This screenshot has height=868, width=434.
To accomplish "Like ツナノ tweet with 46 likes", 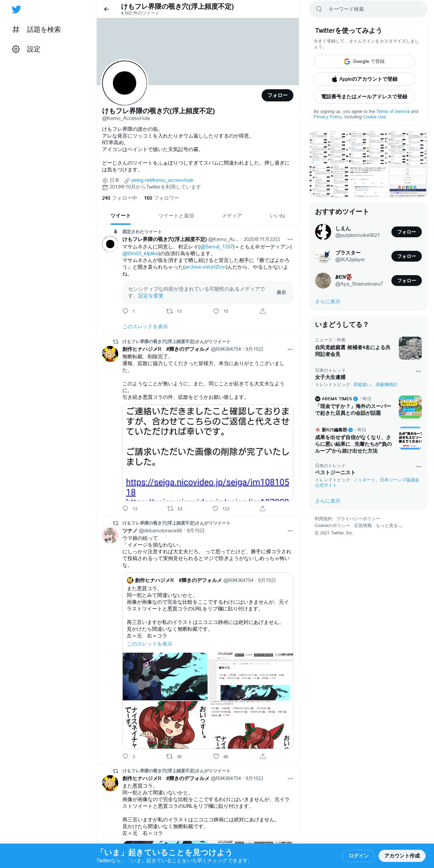I will point(216,756).
